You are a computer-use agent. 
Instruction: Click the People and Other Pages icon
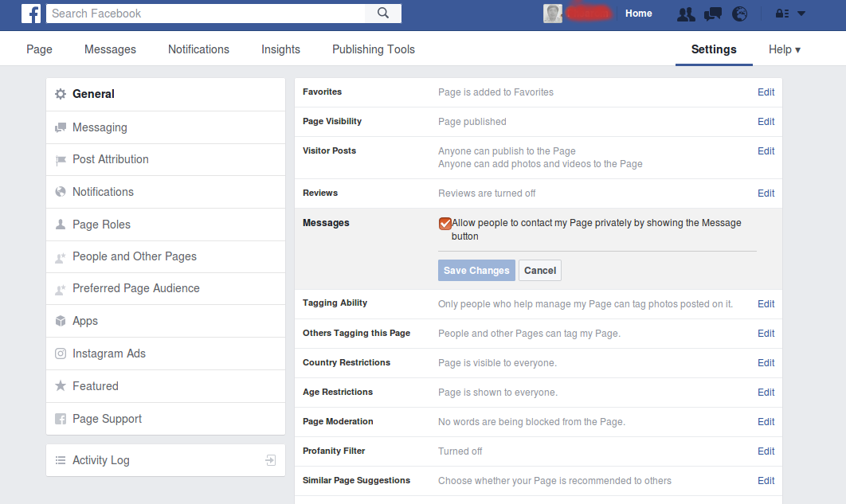pos(61,257)
